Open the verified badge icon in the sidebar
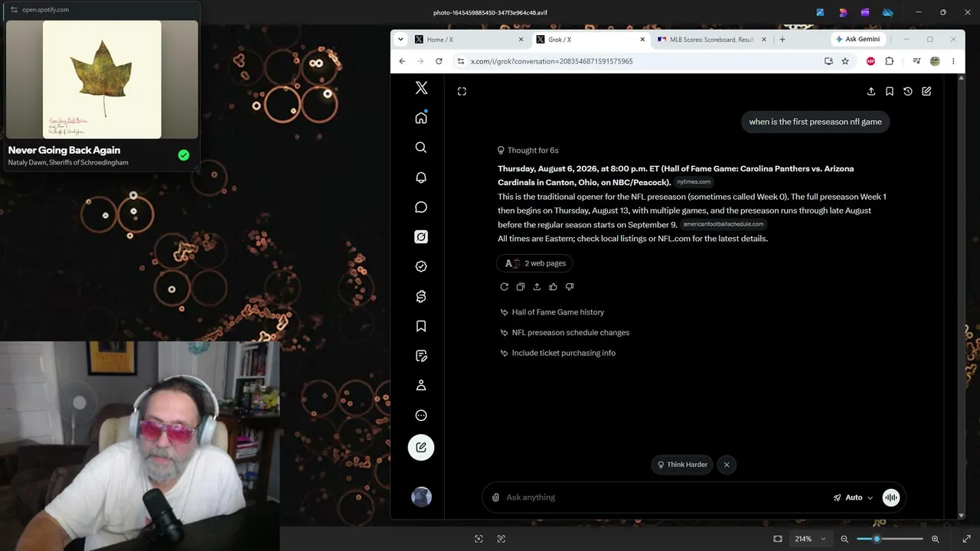This screenshot has width=980, height=551. pyautogui.click(x=421, y=267)
